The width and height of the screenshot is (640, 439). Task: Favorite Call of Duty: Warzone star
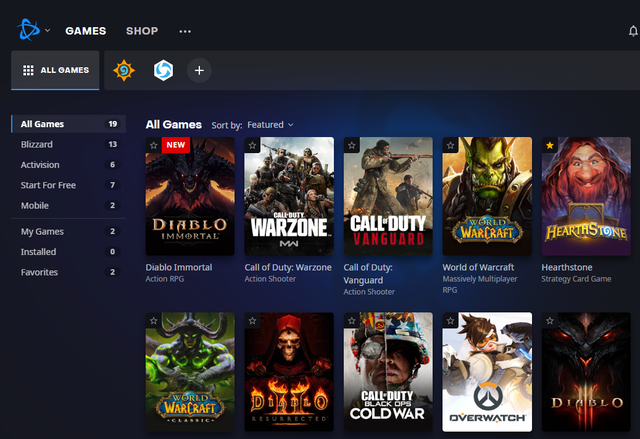(x=252, y=145)
